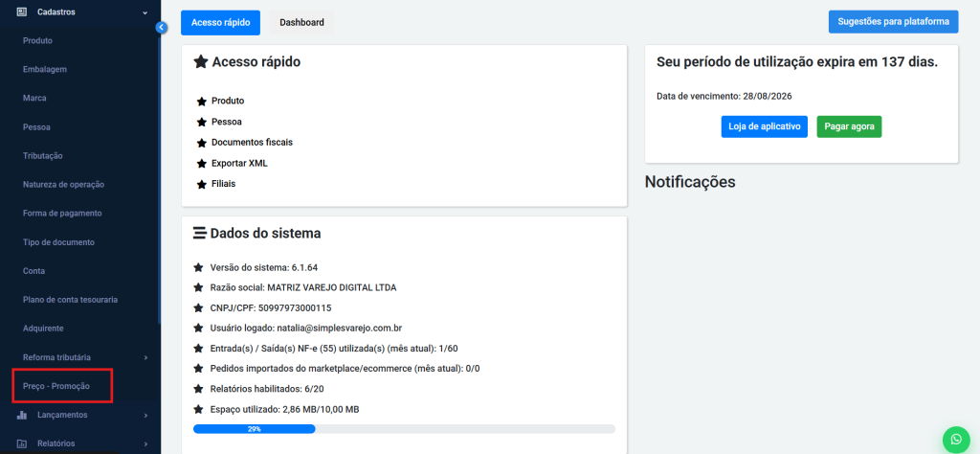The height and width of the screenshot is (454, 980).
Task: Open Preço - Promoção in the sidebar
Action: pos(56,386)
